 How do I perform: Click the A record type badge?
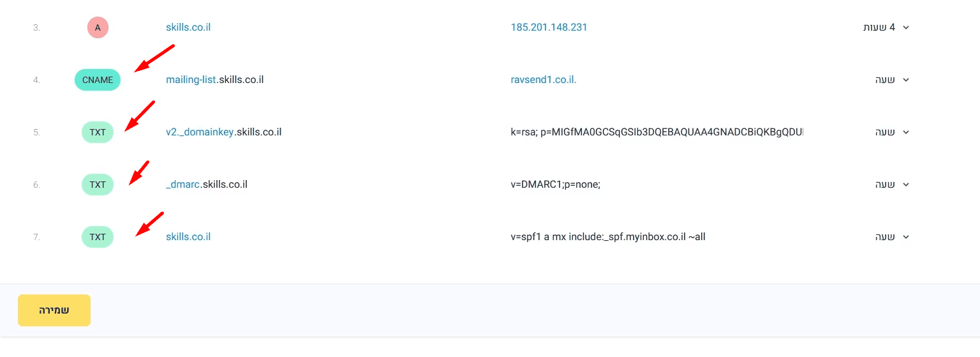point(98,27)
